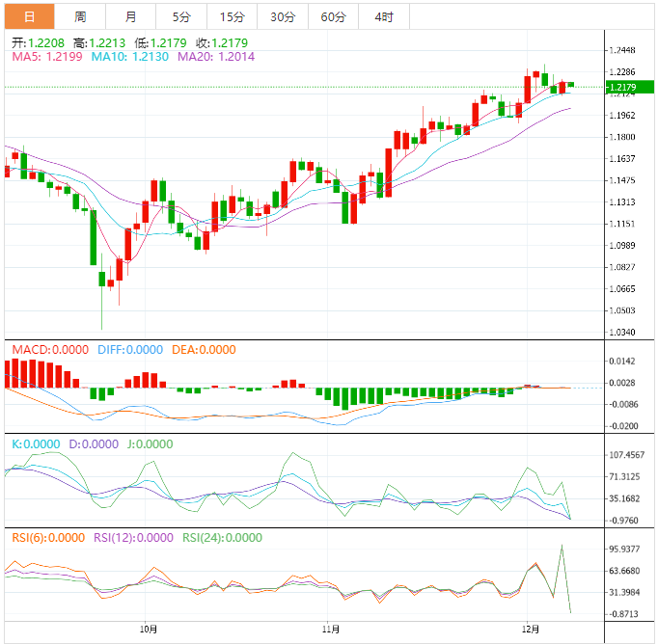The image size is (658, 644).
Task: Click the 12月 date marker on time axis
Action: click(527, 628)
